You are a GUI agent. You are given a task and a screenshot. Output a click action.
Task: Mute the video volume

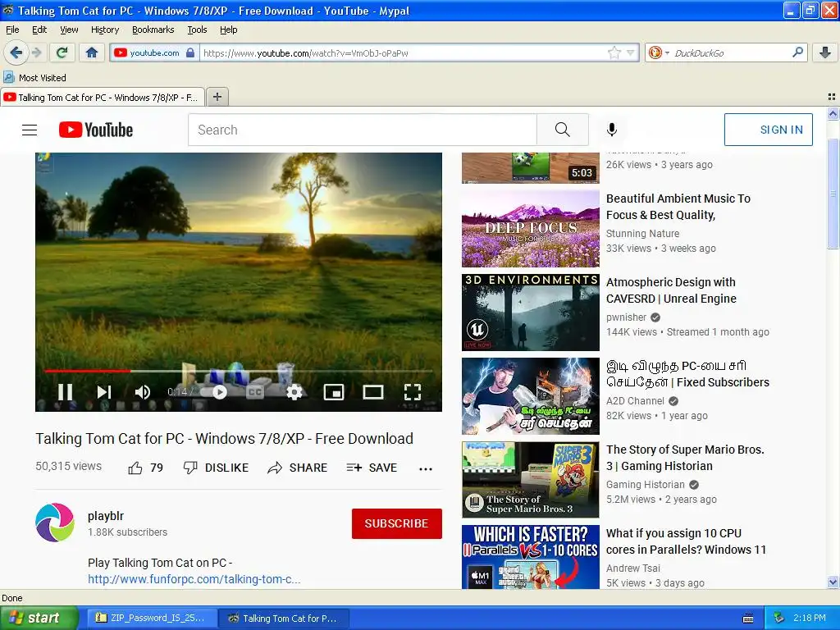coord(143,392)
